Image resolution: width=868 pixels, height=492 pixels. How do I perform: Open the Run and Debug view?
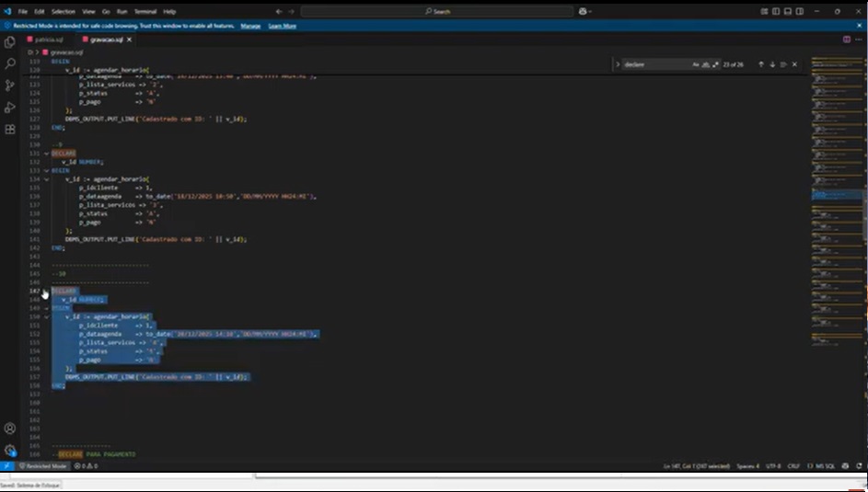[10, 108]
